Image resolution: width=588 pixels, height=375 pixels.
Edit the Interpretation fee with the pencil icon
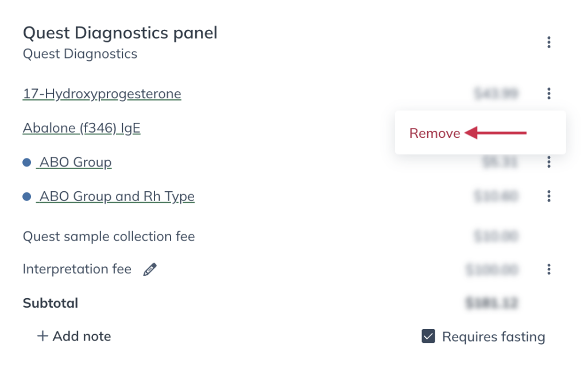coord(150,269)
